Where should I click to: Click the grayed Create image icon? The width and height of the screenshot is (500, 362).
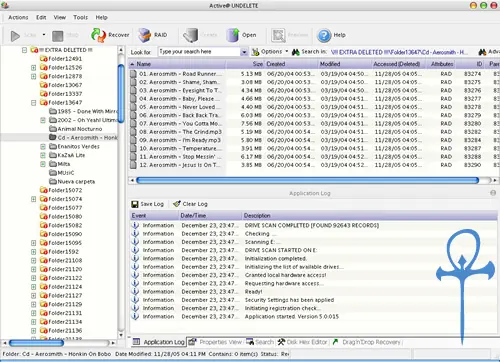[191, 35]
